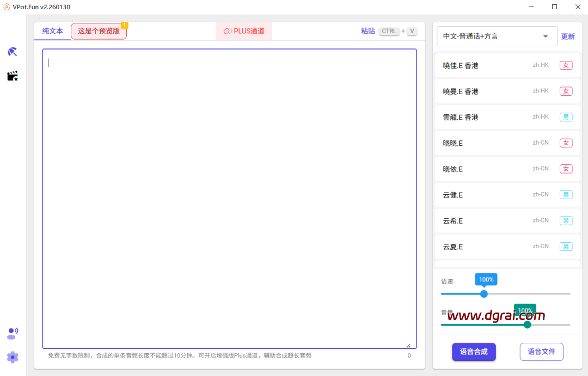The image size is (588, 376).
Task: Click the 女 tag on the 晓晓.E voice
Action: click(x=566, y=143)
